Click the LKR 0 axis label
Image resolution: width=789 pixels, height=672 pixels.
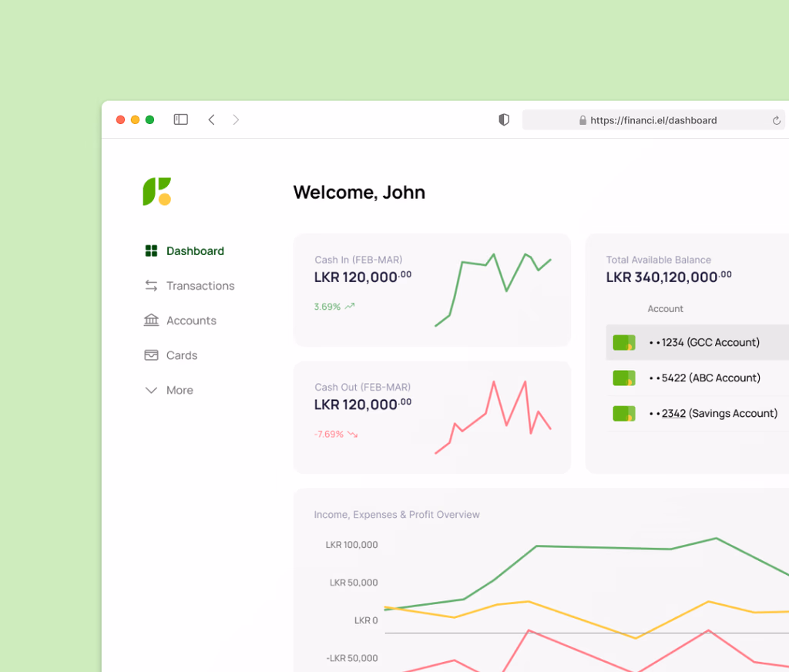[366, 620]
